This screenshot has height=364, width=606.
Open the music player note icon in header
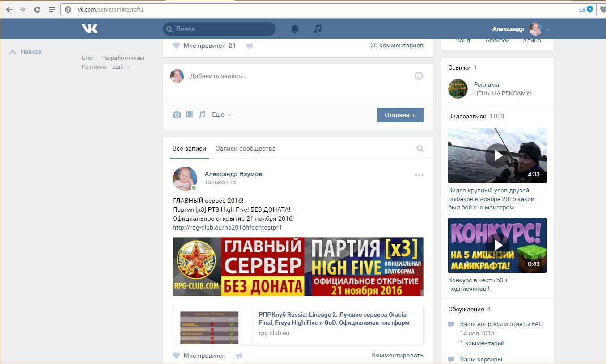tap(318, 29)
